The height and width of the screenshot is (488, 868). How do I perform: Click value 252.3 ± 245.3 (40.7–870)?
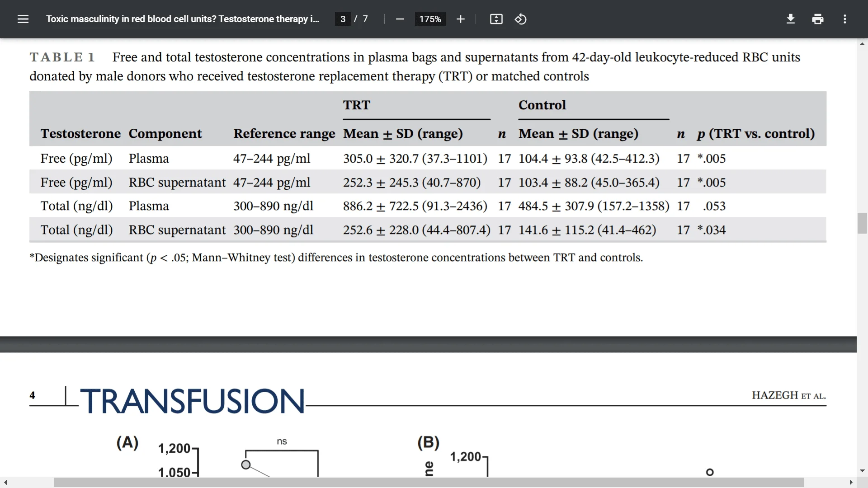coord(412,183)
